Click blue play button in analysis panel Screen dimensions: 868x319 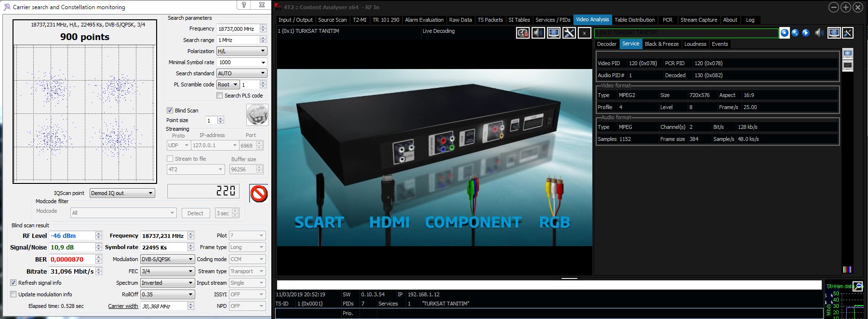click(806, 33)
